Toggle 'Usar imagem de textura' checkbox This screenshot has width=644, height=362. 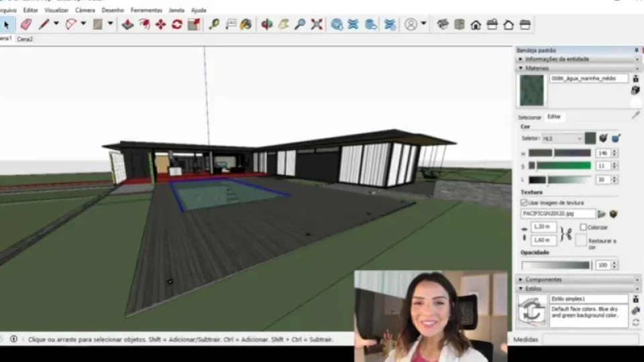(x=524, y=202)
